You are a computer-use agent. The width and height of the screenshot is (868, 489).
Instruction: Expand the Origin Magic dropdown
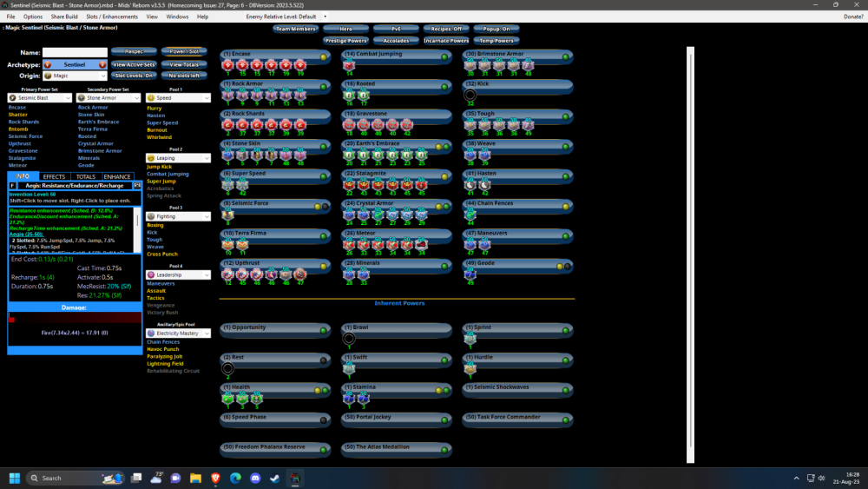point(75,76)
